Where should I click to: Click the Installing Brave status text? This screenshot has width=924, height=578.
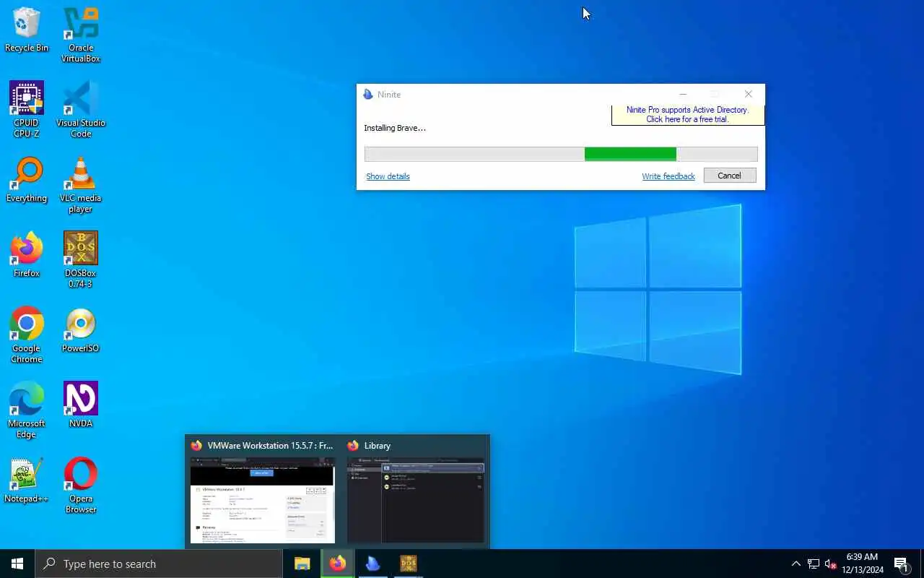(x=395, y=128)
